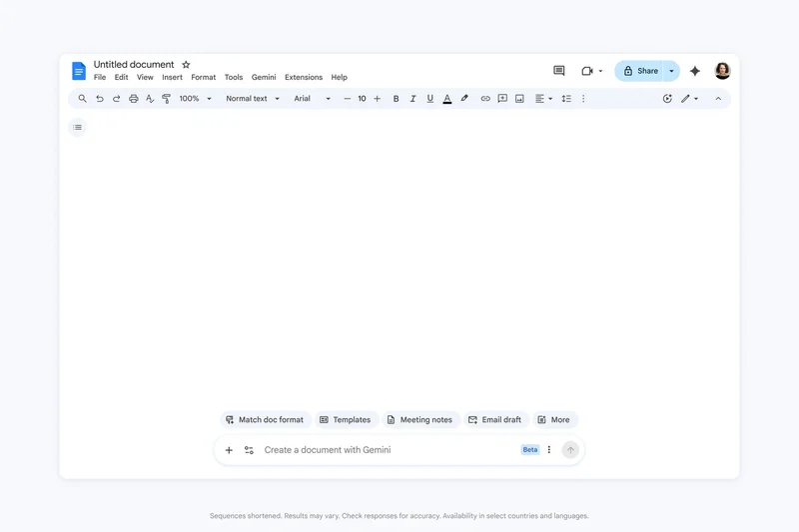The width and height of the screenshot is (799, 532).
Task: Open line and paragraph spacing
Action: pos(566,99)
